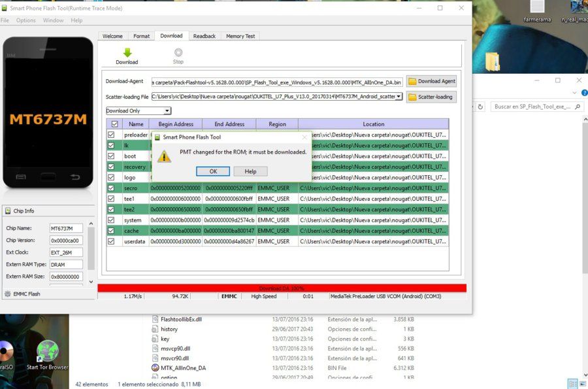The width and height of the screenshot is (588, 389).
Task: Uncheck the cache partition checkbox
Action: [x=111, y=231]
